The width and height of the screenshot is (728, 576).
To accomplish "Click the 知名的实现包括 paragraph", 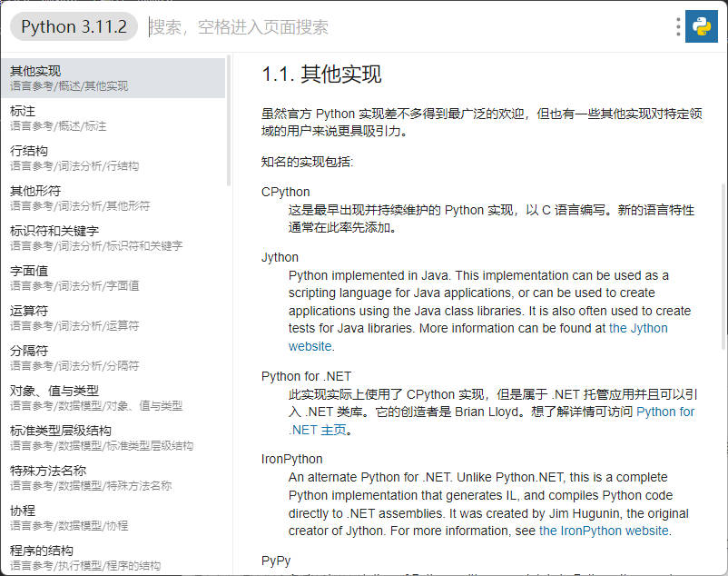I will (308, 162).
